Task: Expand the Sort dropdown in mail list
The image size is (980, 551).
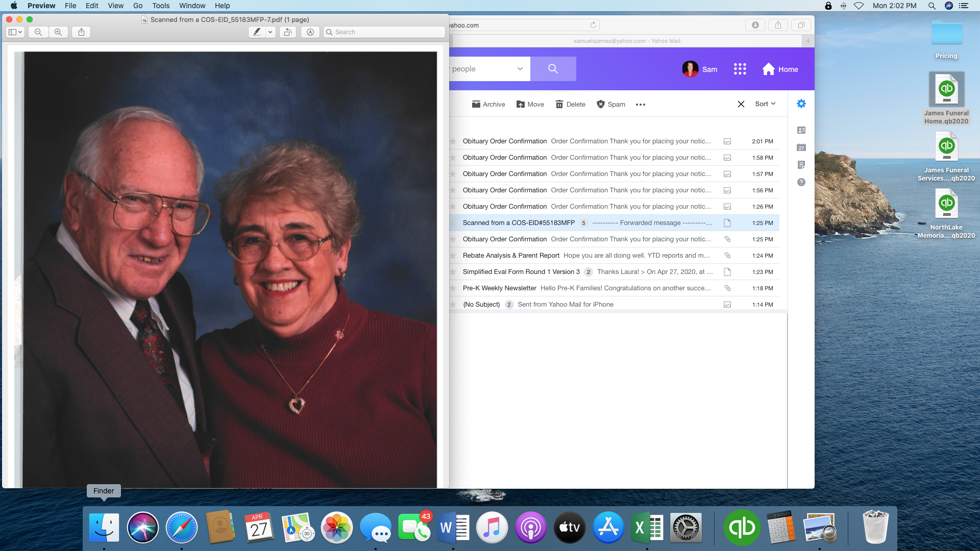Action: tap(765, 104)
